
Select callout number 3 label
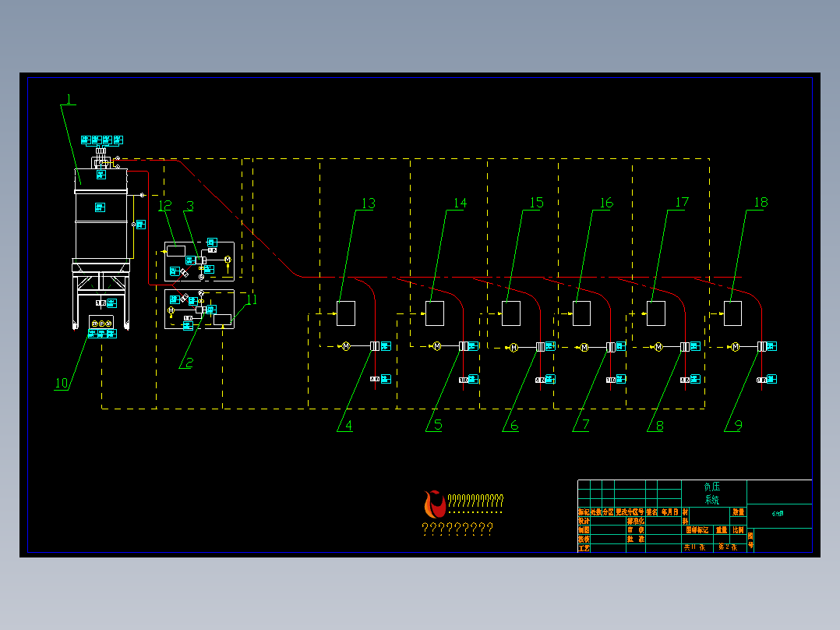[190, 206]
